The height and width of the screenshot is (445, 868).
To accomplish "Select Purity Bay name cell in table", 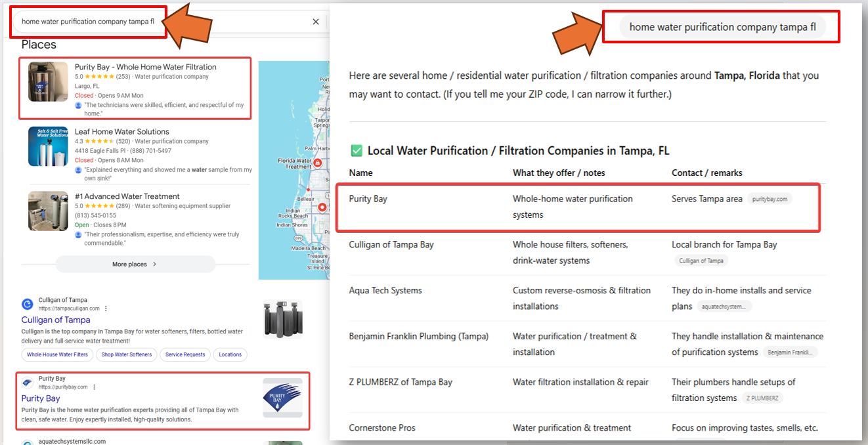I will pyautogui.click(x=368, y=199).
